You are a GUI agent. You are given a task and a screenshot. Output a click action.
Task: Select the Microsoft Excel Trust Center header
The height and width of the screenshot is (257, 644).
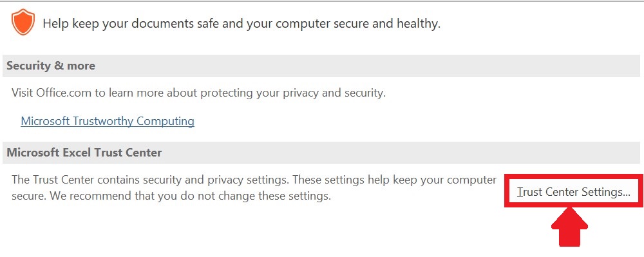point(321,153)
